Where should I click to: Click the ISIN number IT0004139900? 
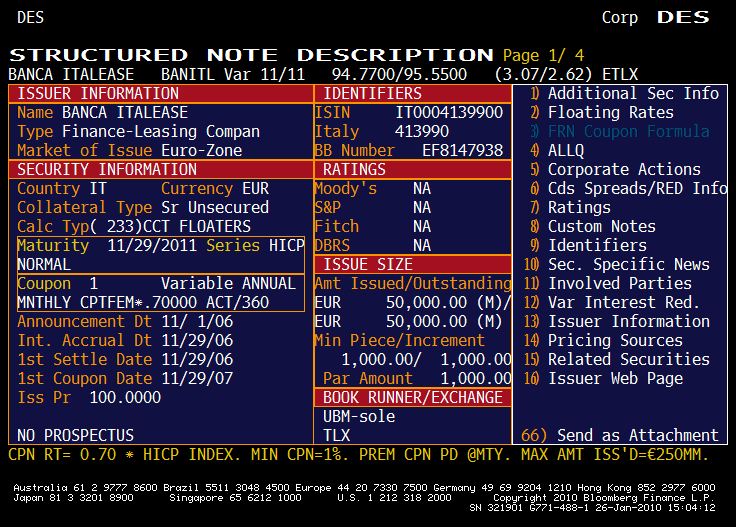tap(449, 112)
